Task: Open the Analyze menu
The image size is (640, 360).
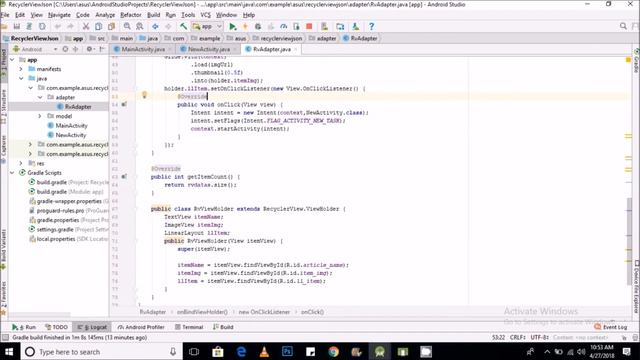Action: 105,15
